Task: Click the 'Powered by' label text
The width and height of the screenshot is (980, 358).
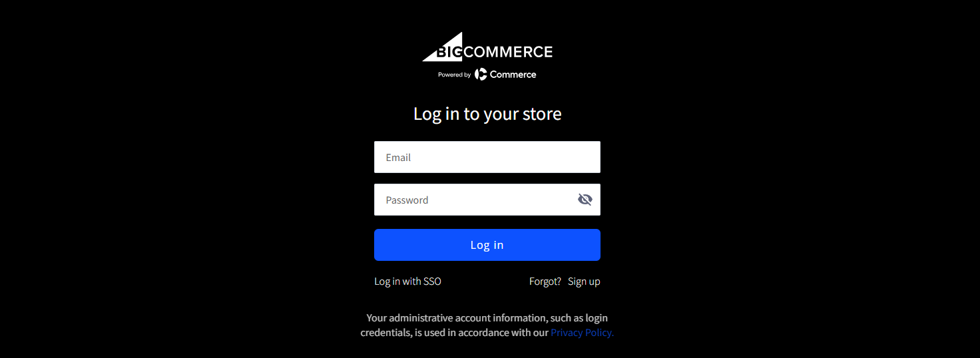Action: (454, 75)
